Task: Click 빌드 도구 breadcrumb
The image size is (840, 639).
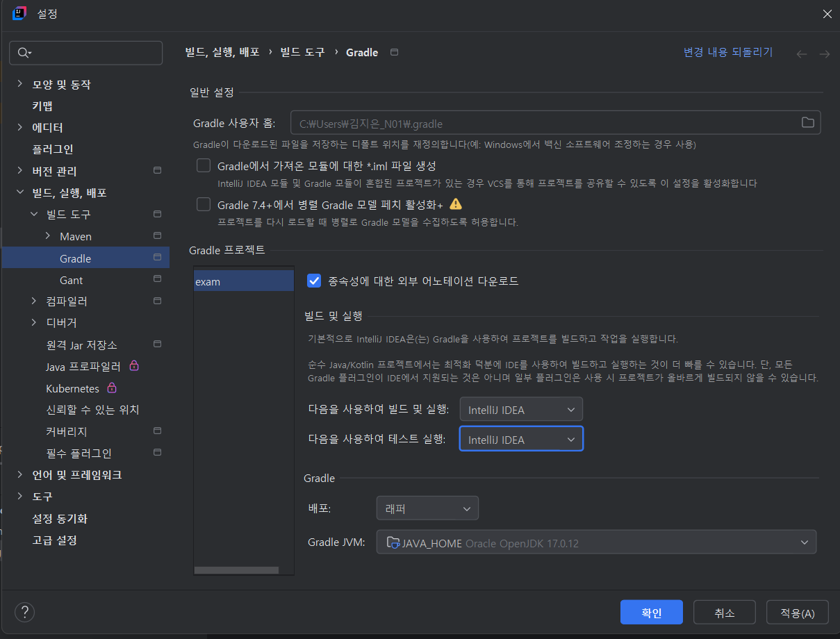Action: tap(302, 52)
